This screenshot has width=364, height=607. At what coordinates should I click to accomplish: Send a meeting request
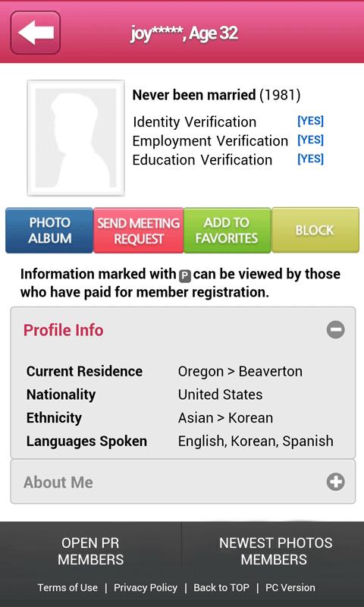pyautogui.click(x=139, y=231)
